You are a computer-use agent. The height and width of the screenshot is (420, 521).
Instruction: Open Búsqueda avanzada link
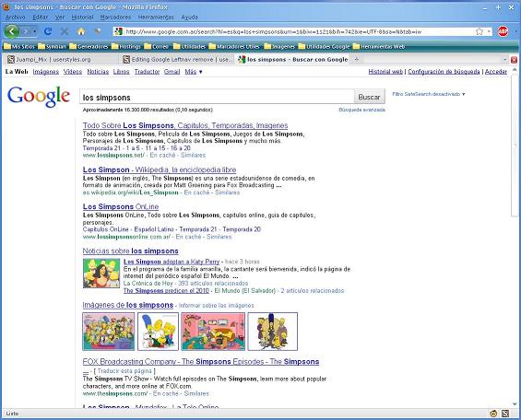(x=361, y=110)
